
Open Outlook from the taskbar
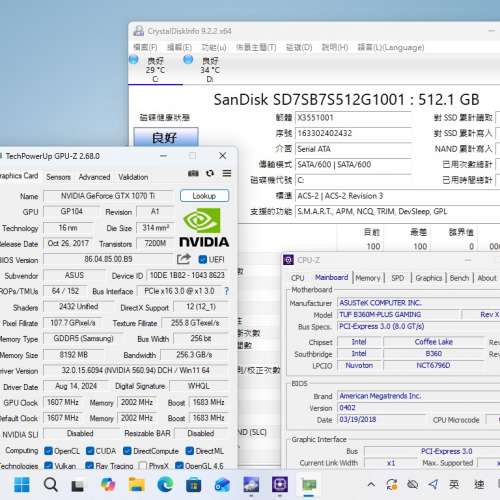(222, 485)
